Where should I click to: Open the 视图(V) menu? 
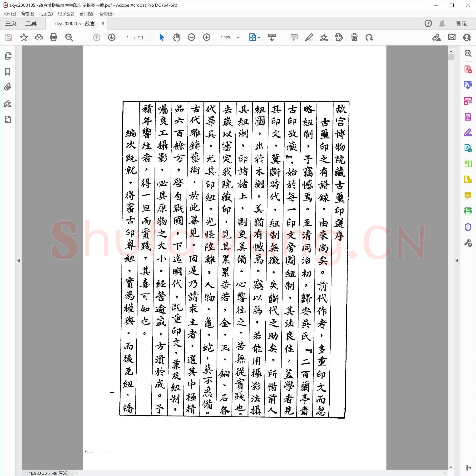point(46,14)
